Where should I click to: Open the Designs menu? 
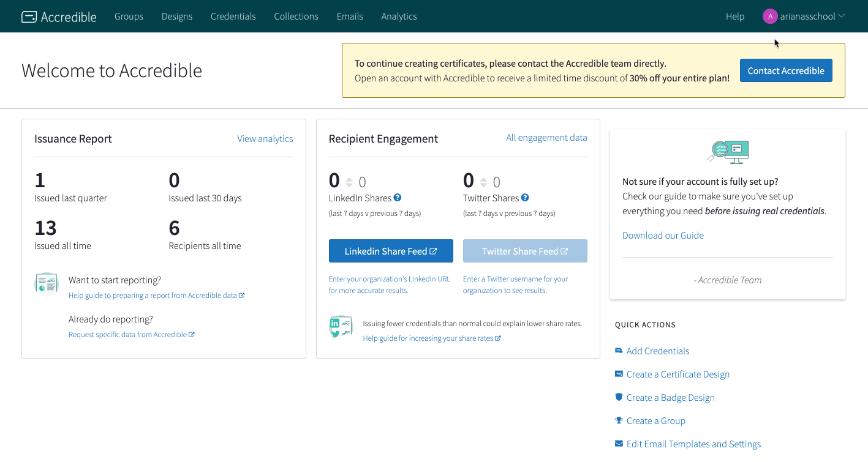tap(177, 17)
